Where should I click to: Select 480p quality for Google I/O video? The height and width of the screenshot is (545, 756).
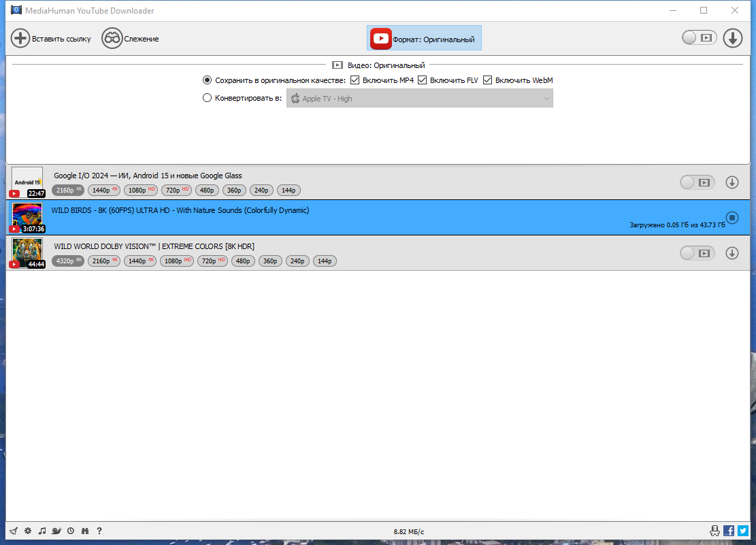[x=207, y=190]
